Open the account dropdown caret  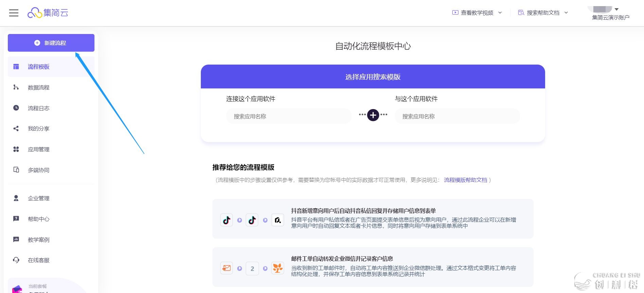click(x=617, y=9)
